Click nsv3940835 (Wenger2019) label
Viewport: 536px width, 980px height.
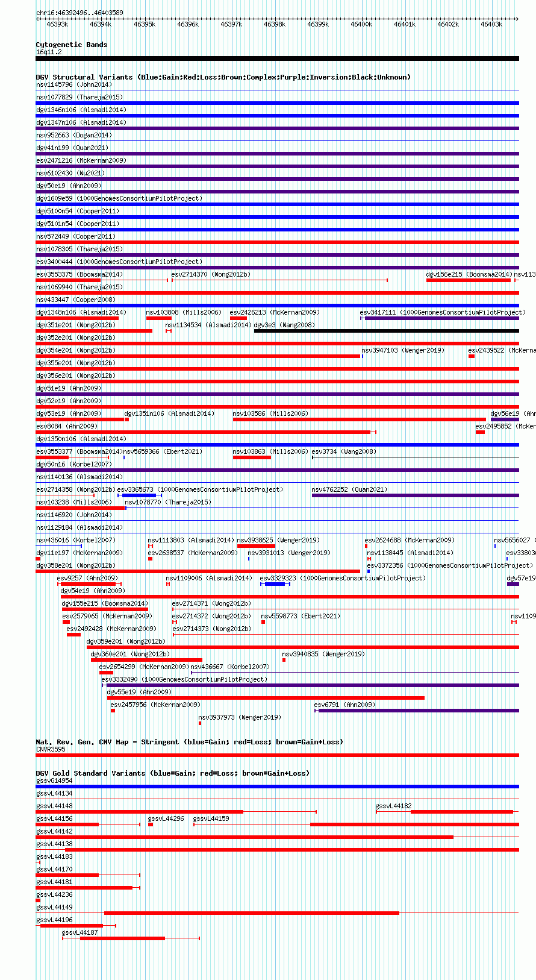point(323,654)
